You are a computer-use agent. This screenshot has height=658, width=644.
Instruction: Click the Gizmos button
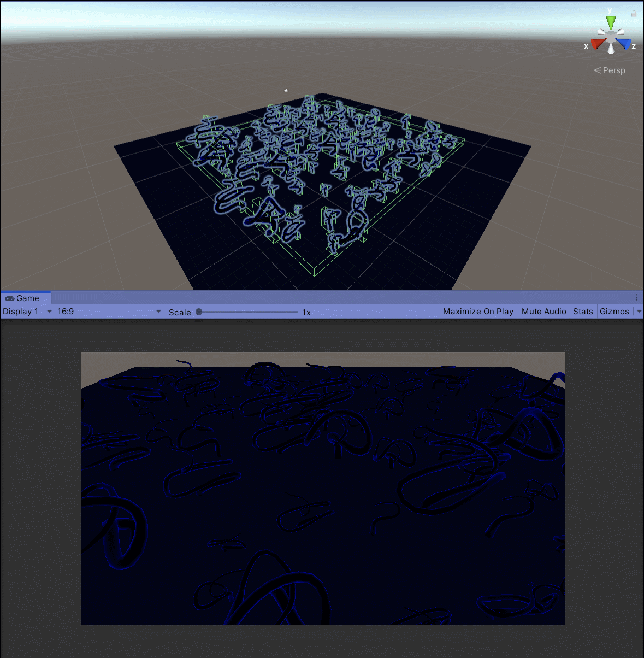[615, 312]
